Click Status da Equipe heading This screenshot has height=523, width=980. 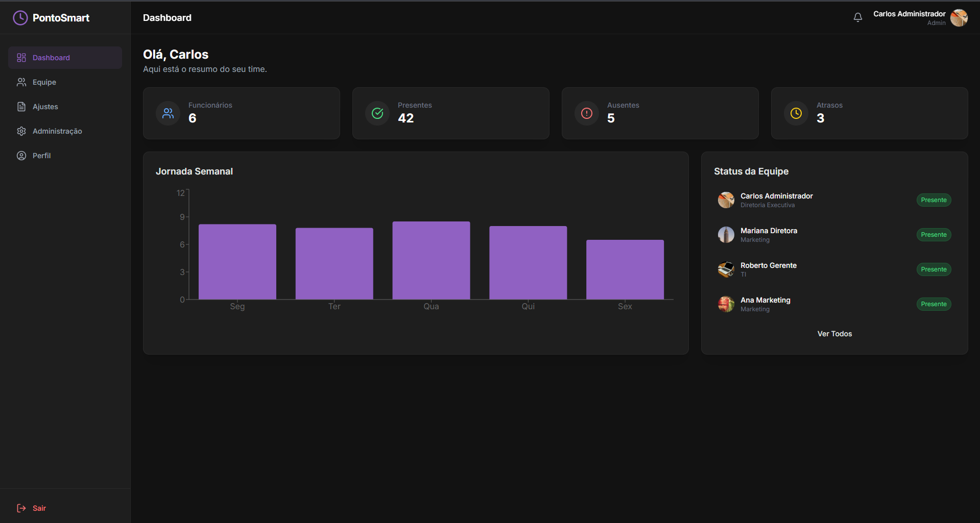pyautogui.click(x=751, y=171)
